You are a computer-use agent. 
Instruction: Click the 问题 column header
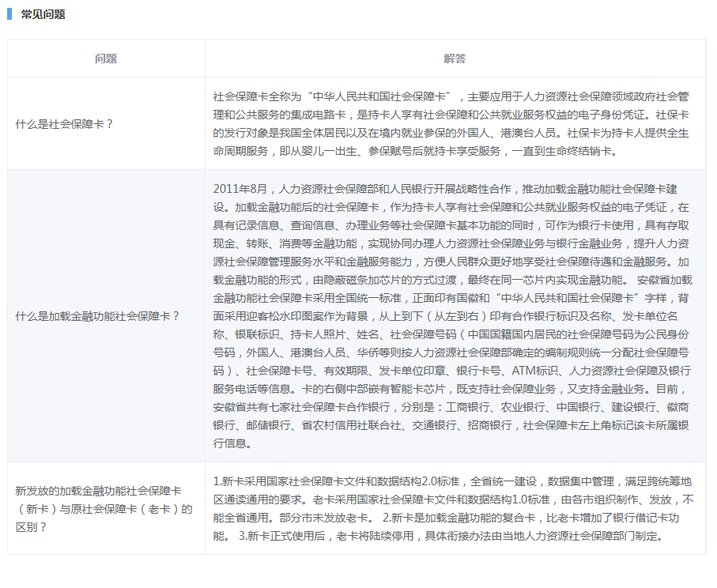point(106,58)
